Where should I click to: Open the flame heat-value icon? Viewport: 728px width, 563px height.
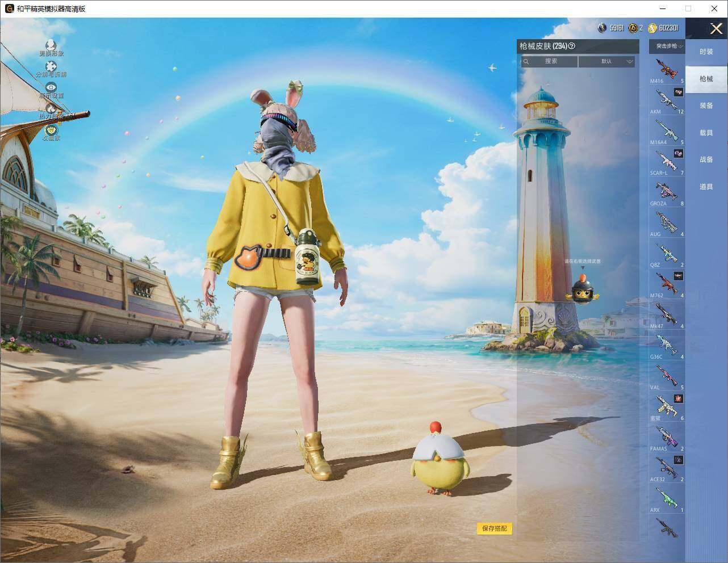51,108
